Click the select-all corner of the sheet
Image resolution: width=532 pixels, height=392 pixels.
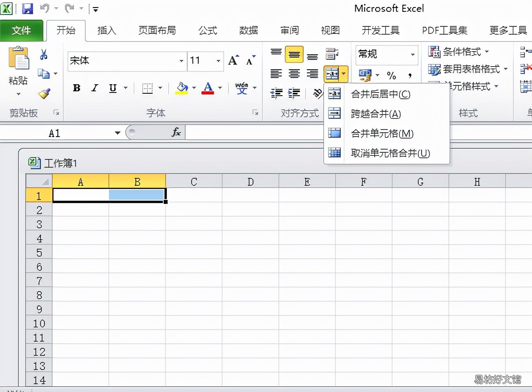pos(39,181)
